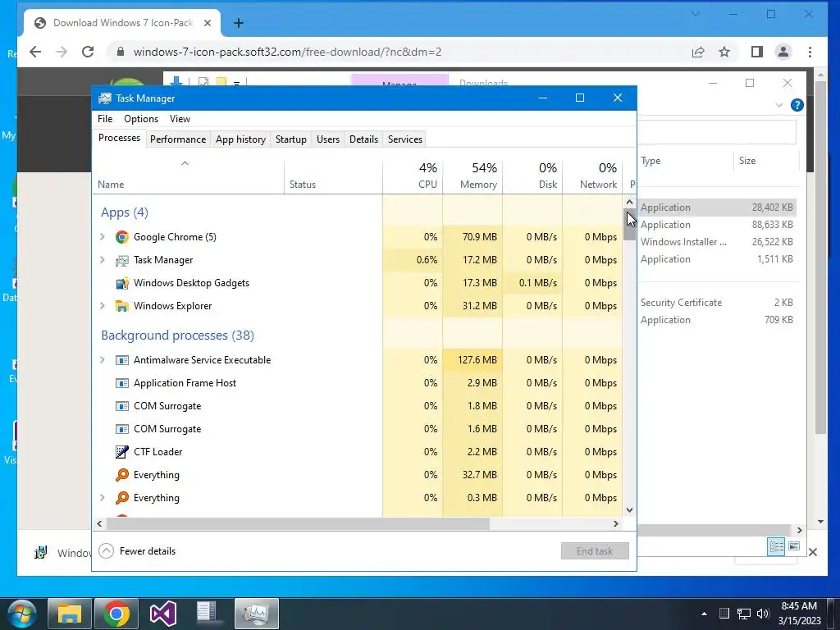Sort processes by Disk column
Viewport: 840px width, 630px height.
533,176
